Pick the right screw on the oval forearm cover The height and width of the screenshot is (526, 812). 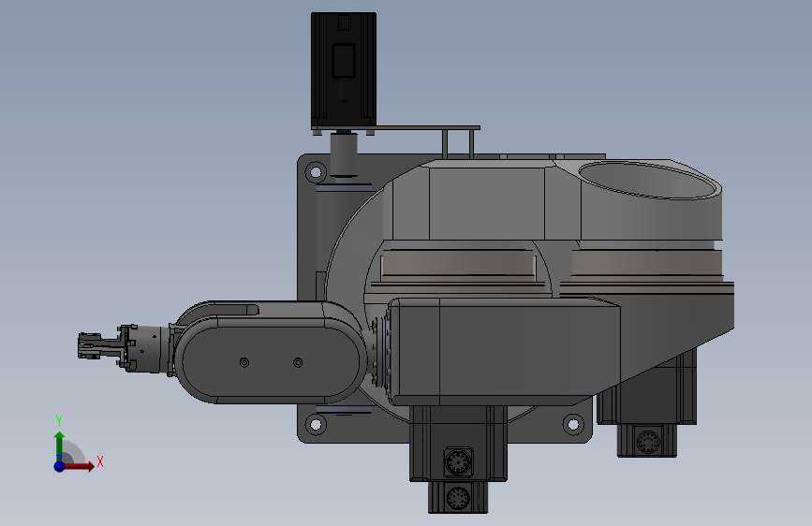click(298, 362)
